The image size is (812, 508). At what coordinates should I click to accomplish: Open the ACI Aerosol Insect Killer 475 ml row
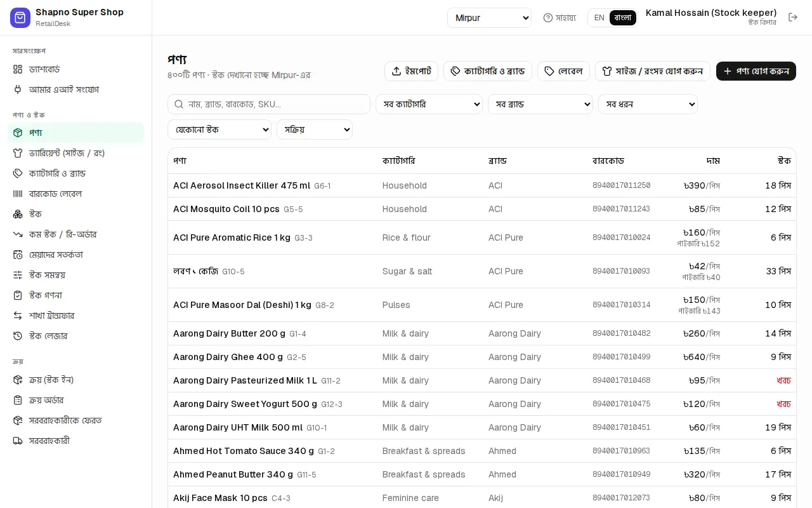pos(482,185)
